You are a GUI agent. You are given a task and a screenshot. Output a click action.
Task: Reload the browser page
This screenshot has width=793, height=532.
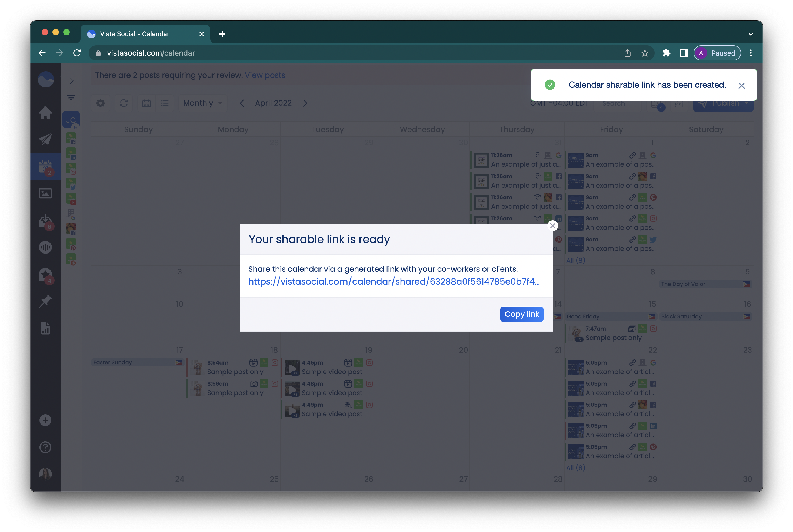[77, 53]
